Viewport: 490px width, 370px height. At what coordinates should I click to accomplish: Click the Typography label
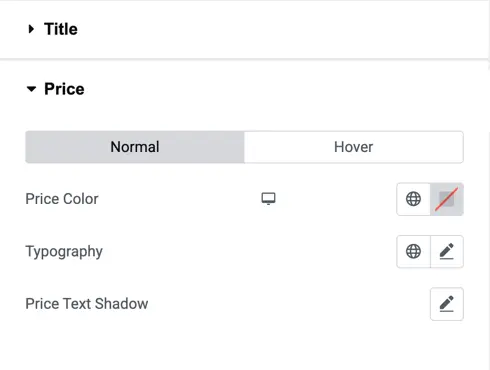[64, 252]
